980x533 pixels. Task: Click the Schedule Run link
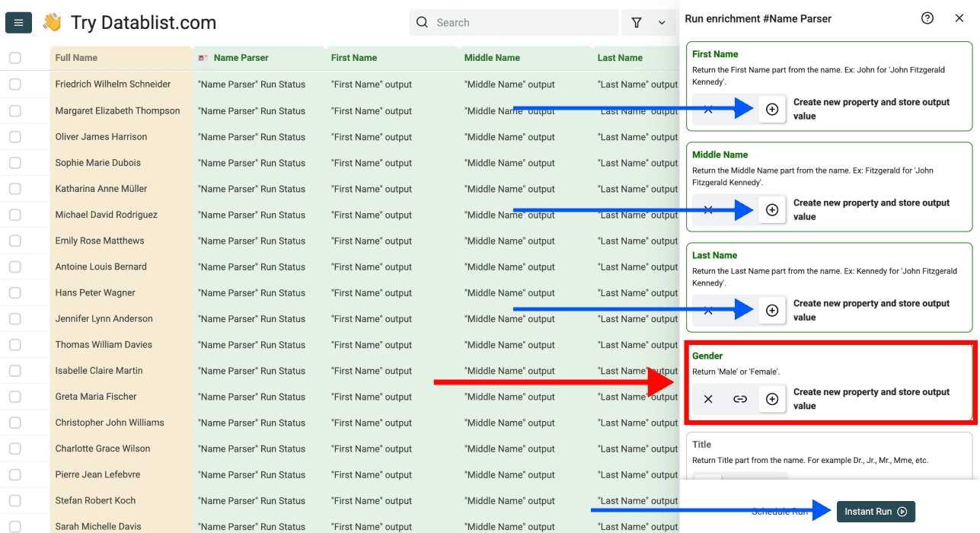pos(779,512)
